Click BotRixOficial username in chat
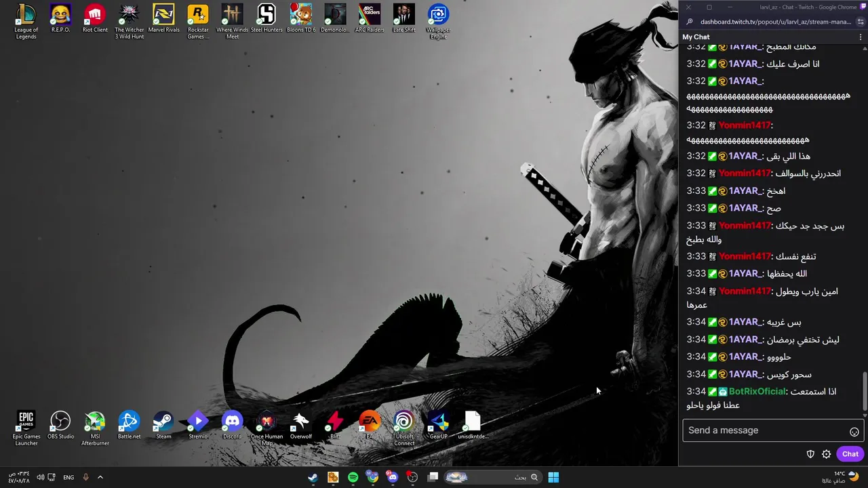The width and height of the screenshot is (868, 488). point(757,392)
